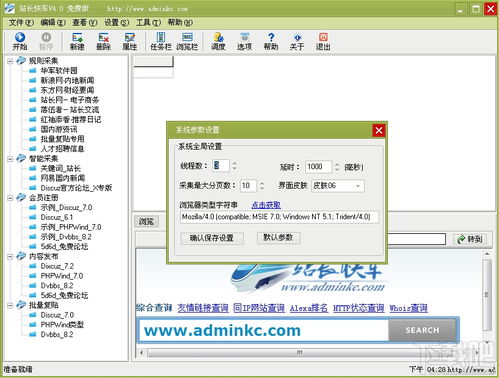Select 网易国内新闻 in the tree

coord(63,178)
